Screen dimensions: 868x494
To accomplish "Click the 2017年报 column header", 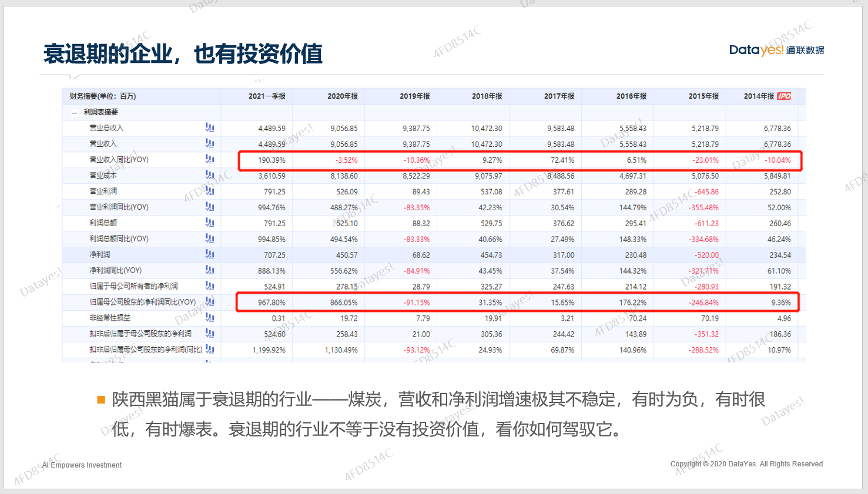I will (559, 96).
